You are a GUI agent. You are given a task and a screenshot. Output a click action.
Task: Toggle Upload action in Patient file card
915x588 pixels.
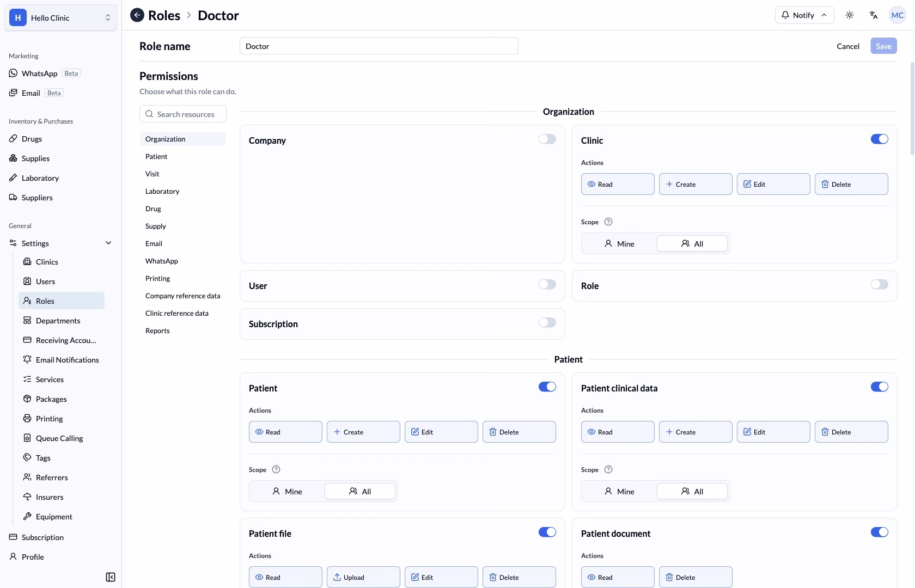pyautogui.click(x=363, y=578)
